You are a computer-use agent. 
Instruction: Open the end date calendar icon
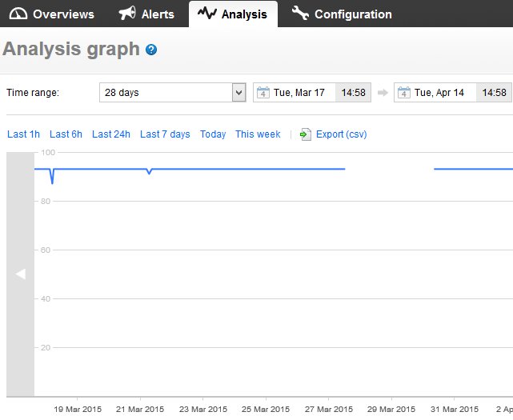(403, 93)
